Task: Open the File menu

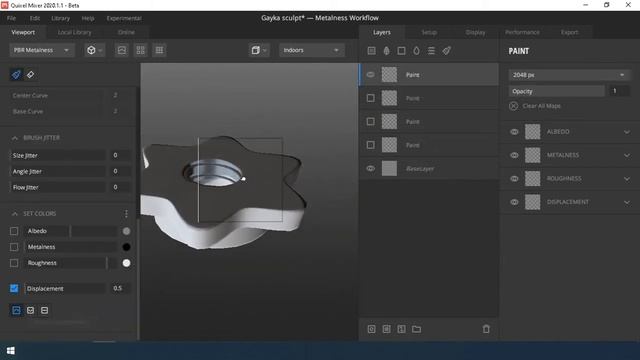Action: (11, 18)
